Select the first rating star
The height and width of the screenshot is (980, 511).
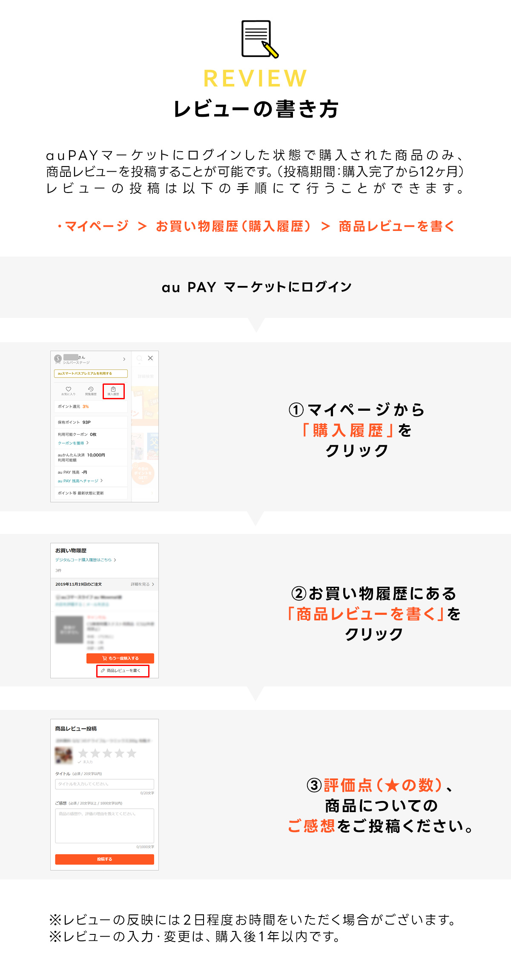pyautogui.click(x=83, y=753)
